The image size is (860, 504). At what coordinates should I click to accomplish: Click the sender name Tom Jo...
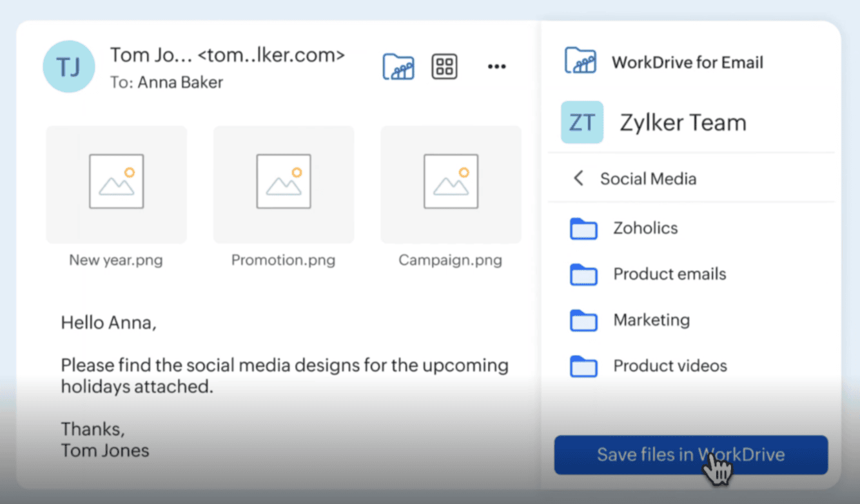point(150,55)
